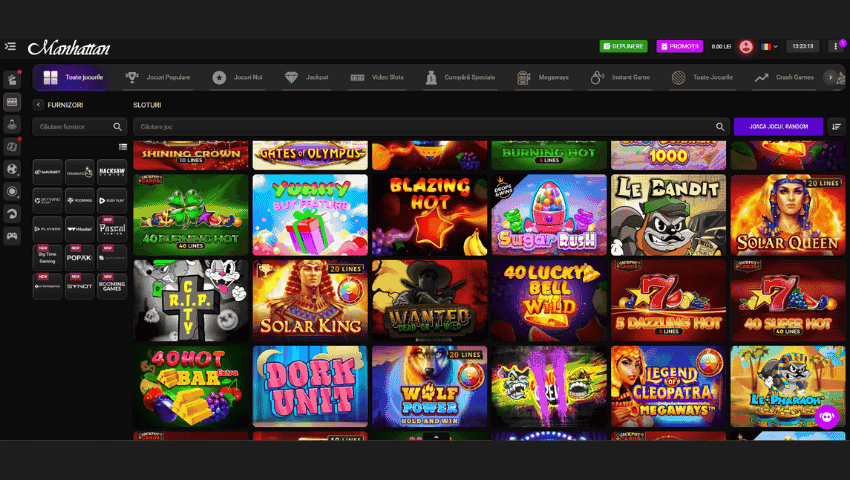Toggle provider list view icon
Image resolution: width=850 pixels, height=480 pixels.
(x=122, y=147)
